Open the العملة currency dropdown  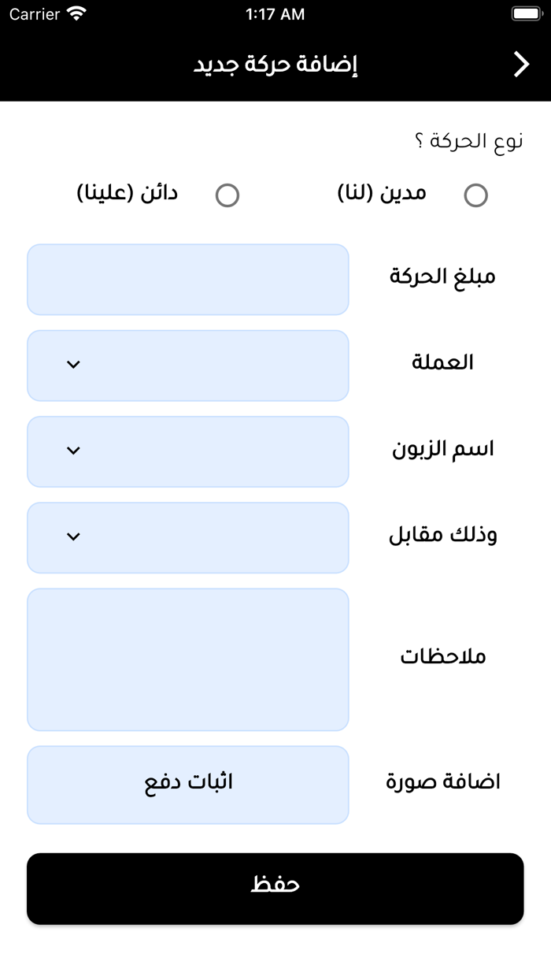(x=187, y=365)
